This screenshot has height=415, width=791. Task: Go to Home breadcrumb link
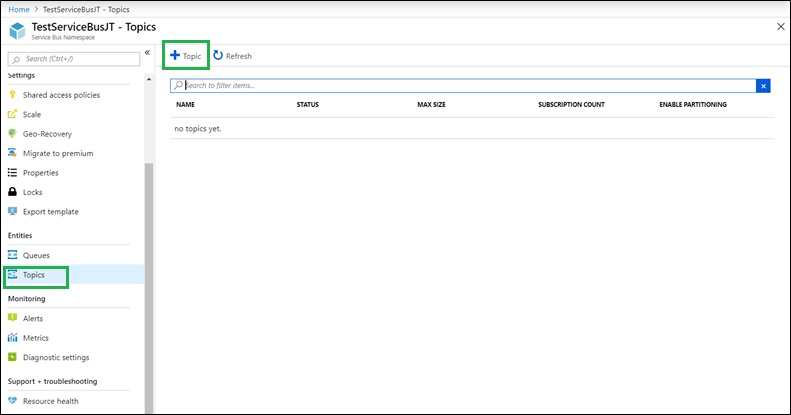click(x=19, y=9)
